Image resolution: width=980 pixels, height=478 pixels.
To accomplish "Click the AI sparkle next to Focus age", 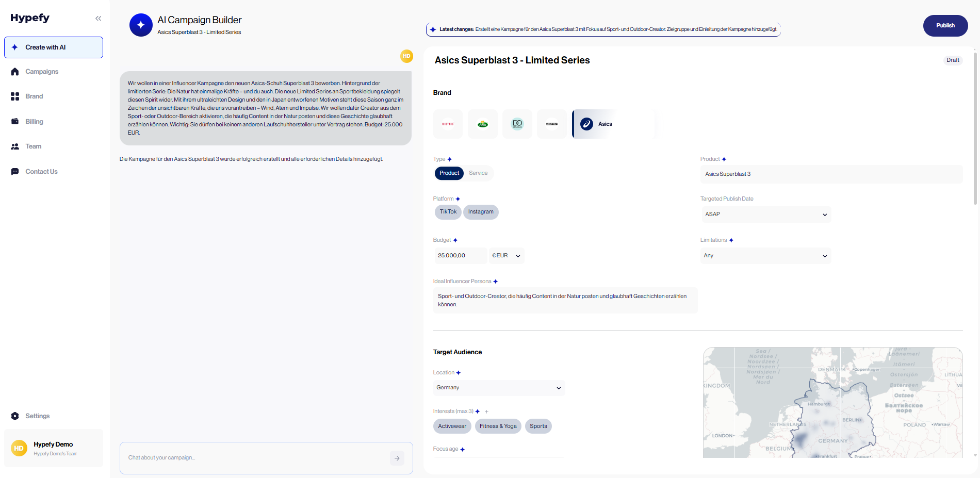I will point(463,450).
